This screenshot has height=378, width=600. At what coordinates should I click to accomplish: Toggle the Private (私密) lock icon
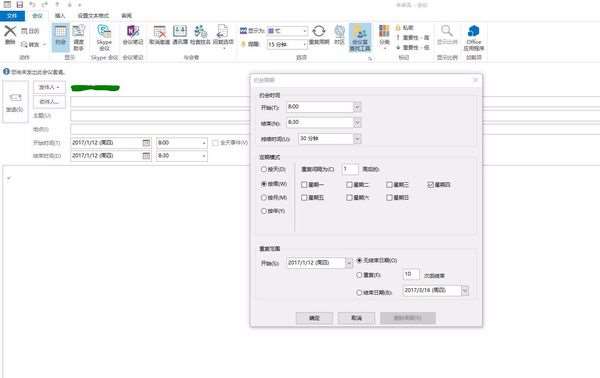(398, 28)
